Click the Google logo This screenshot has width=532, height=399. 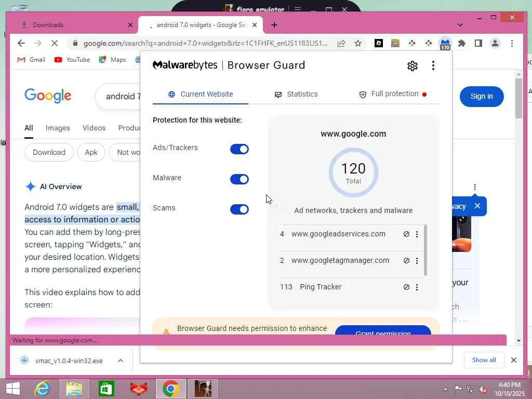click(48, 96)
